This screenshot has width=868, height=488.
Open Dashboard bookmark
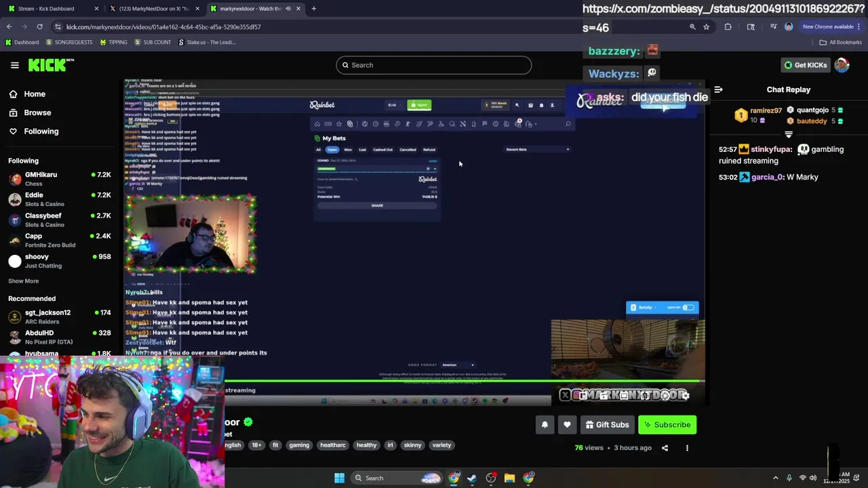point(22,42)
